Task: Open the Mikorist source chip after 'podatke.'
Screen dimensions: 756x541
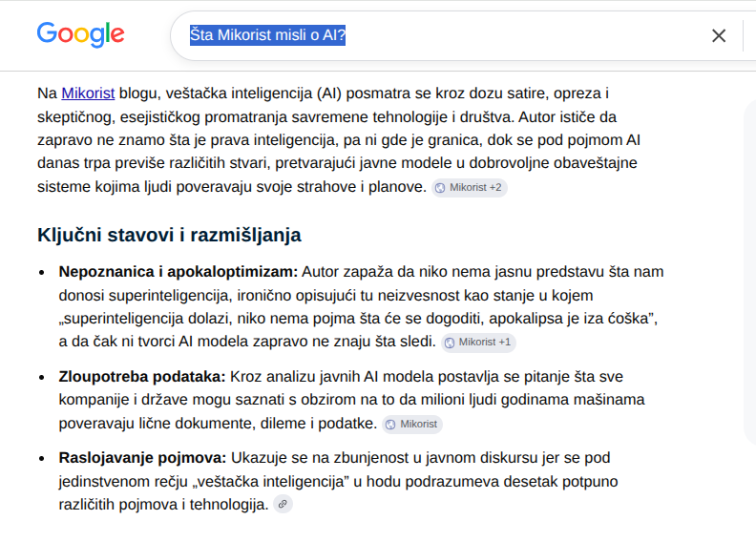Action: (x=412, y=424)
